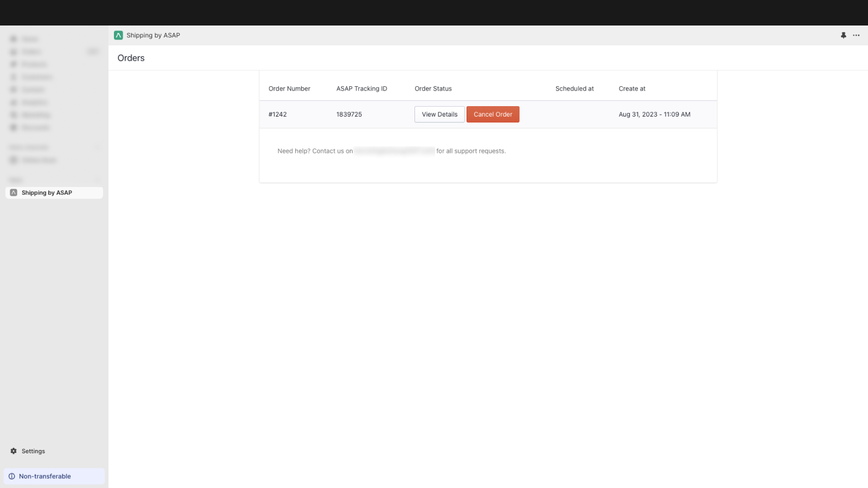Click the Scheduled at column header
868x488 pixels.
pyautogui.click(x=575, y=89)
